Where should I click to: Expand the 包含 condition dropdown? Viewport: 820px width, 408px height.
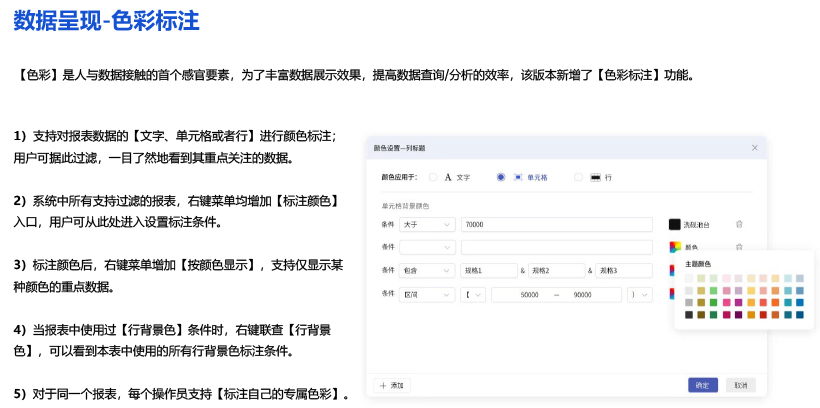pos(428,270)
